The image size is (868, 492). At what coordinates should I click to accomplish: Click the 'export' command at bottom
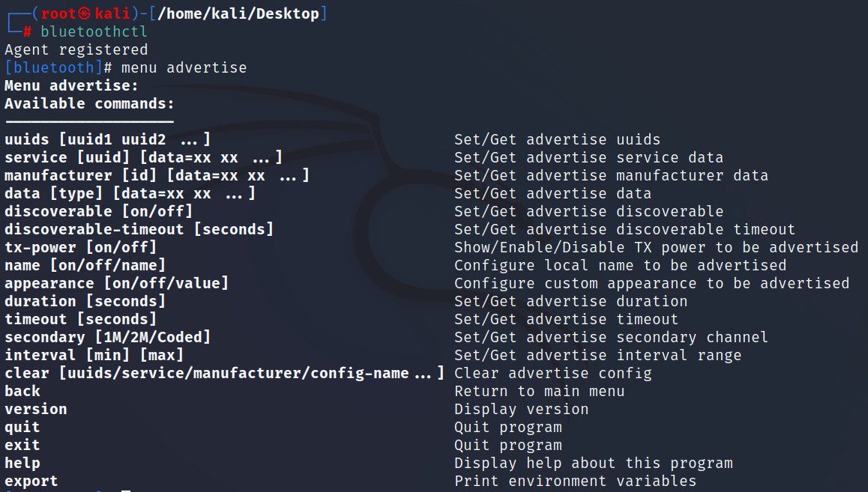tap(31, 482)
